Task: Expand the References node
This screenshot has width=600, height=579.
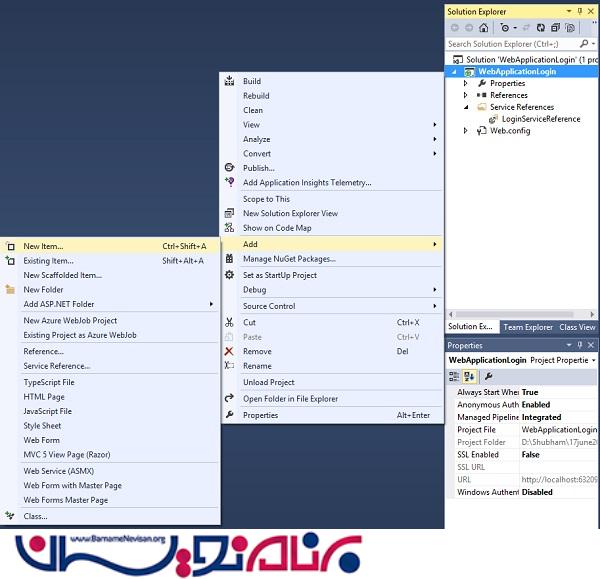Action: 466,95
